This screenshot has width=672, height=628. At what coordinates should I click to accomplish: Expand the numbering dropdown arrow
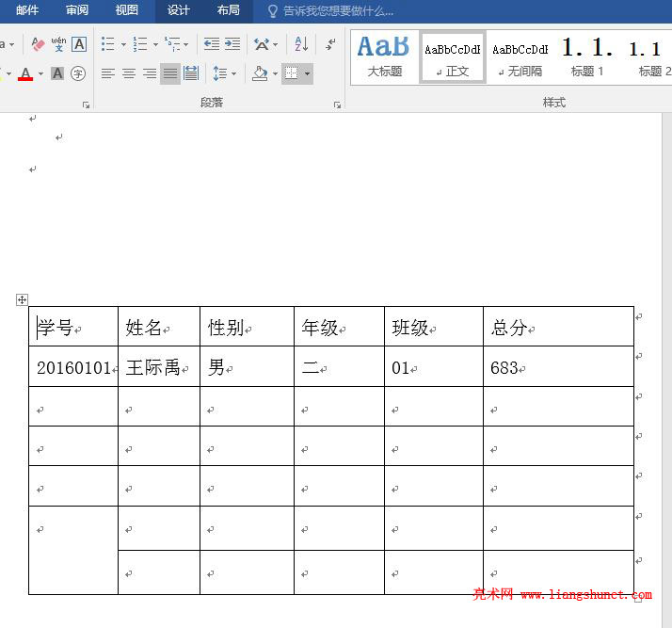point(155,44)
